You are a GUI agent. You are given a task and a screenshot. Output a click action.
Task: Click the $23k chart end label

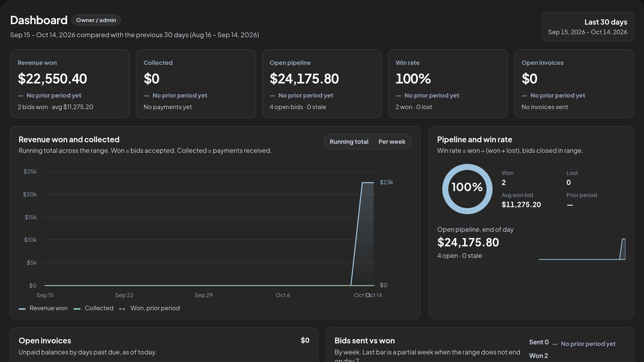click(386, 182)
